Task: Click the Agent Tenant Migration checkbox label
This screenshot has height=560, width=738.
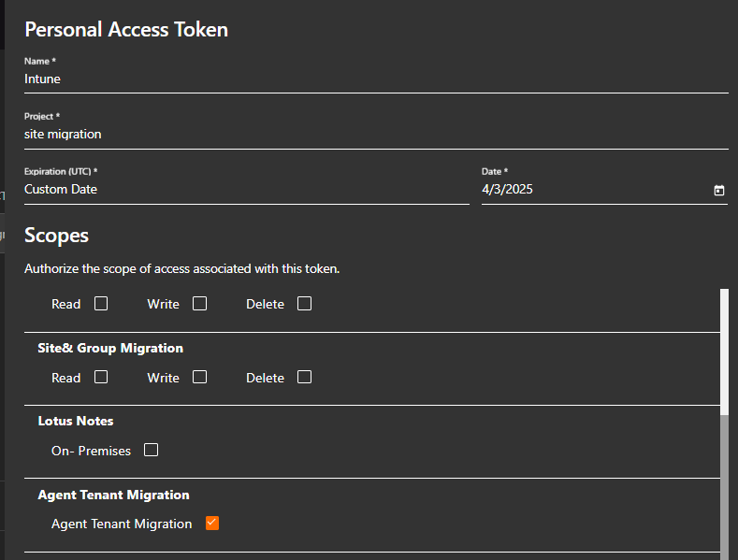Action: (x=122, y=524)
